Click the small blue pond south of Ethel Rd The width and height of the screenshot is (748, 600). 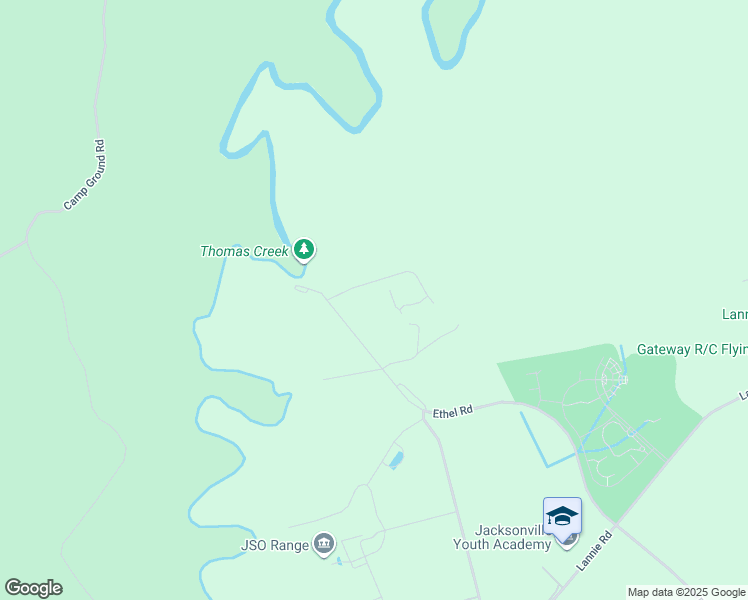coord(396,460)
